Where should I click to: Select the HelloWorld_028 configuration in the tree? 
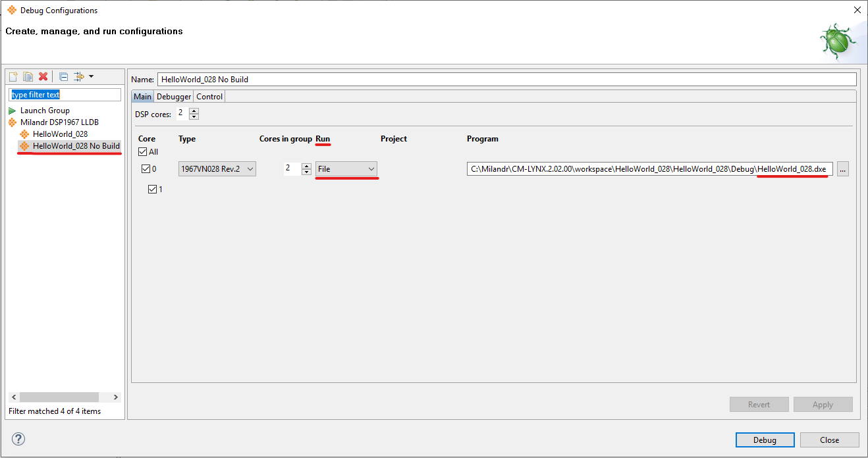59,134
